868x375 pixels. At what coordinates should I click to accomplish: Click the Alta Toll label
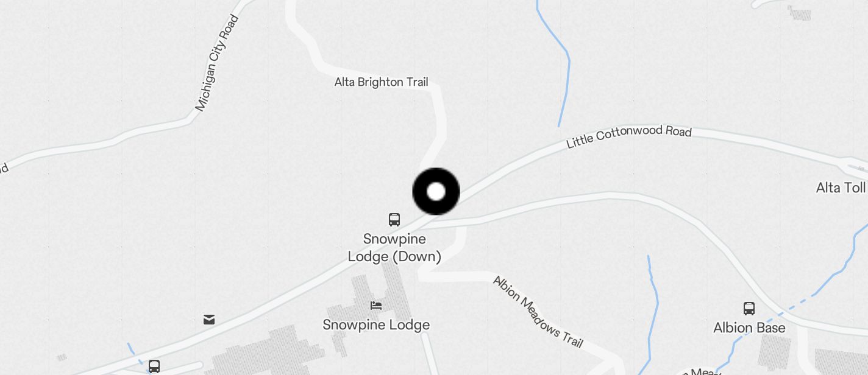(x=841, y=187)
